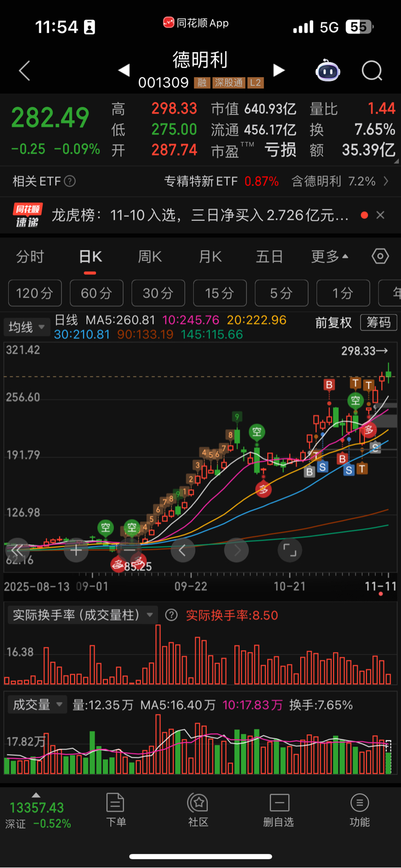The width and height of the screenshot is (401, 868).
Task: Open the 含德明利 ETF details chevron
Action: (x=386, y=181)
